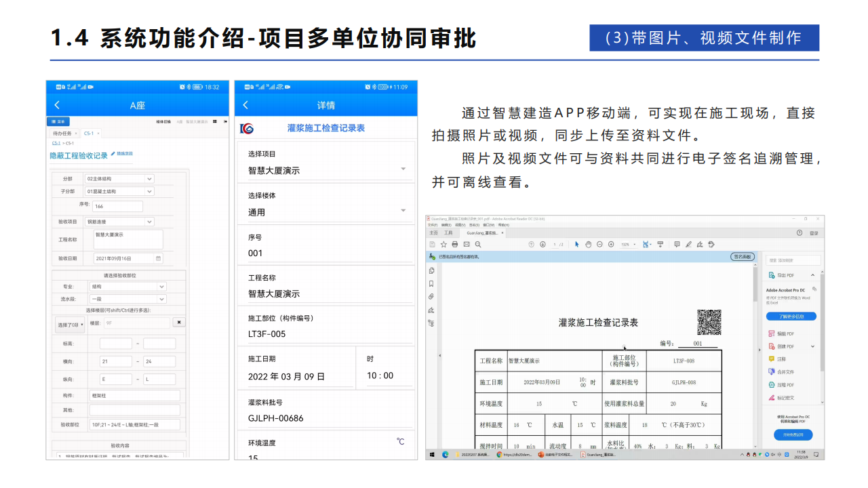Open bookmarks panel icon in Acrobat sidebar

click(431, 284)
